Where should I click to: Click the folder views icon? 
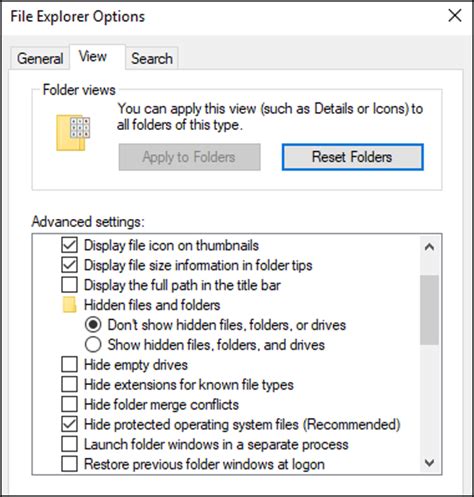(x=73, y=133)
